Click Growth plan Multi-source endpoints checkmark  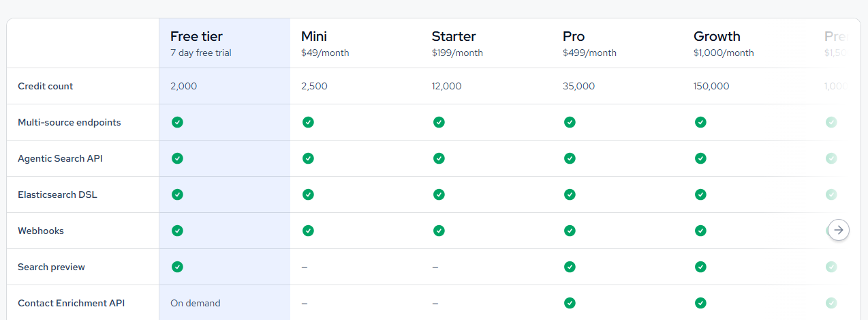point(700,122)
